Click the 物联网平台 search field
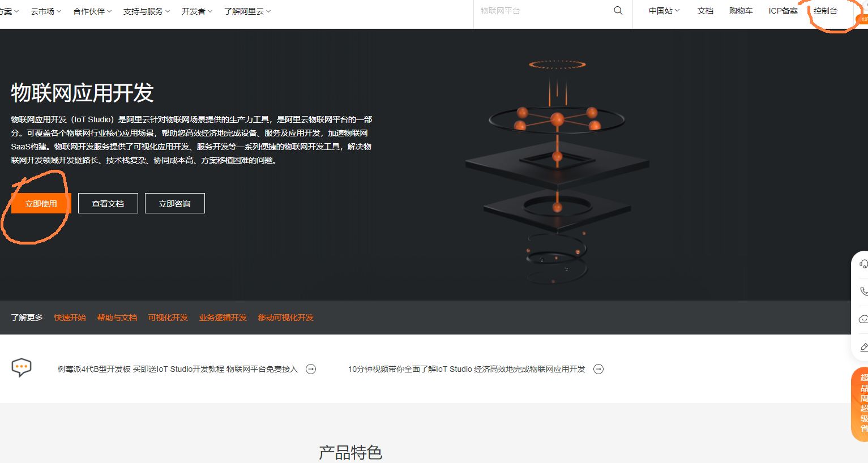The height and width of the screenshot is (463, 868). 544,11
